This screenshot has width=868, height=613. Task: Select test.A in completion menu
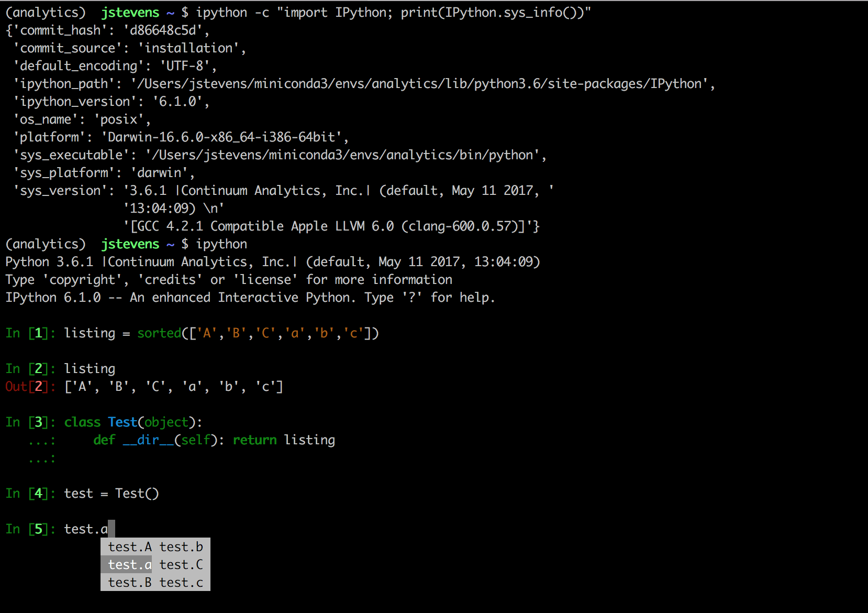130,547
